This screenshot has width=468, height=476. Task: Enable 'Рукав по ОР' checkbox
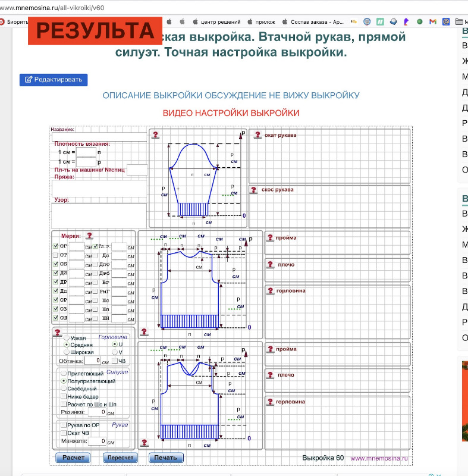pyautogui.click(x=64, y=425)
